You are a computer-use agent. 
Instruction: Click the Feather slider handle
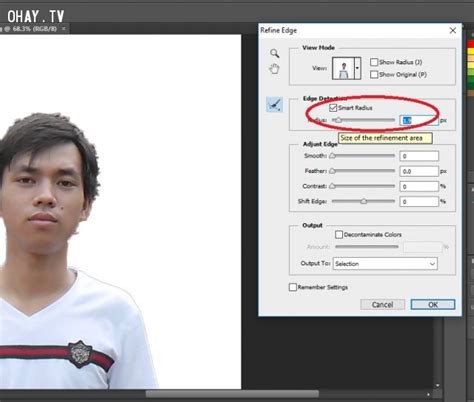coord(332,171)
